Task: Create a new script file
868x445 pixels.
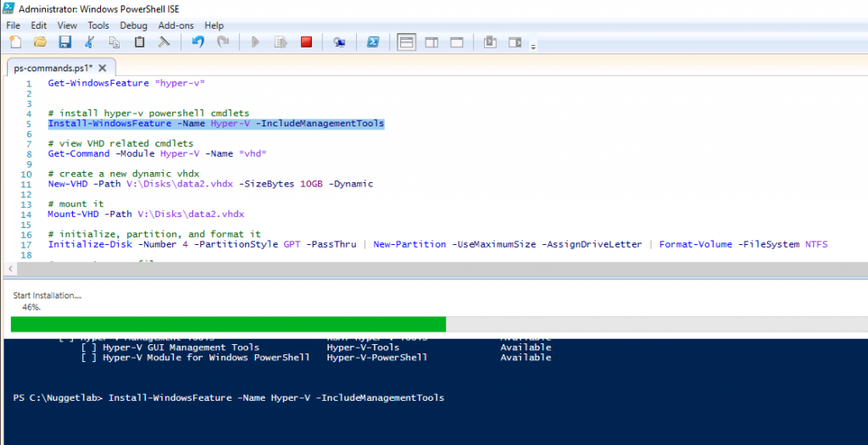Action: point(15,42)
